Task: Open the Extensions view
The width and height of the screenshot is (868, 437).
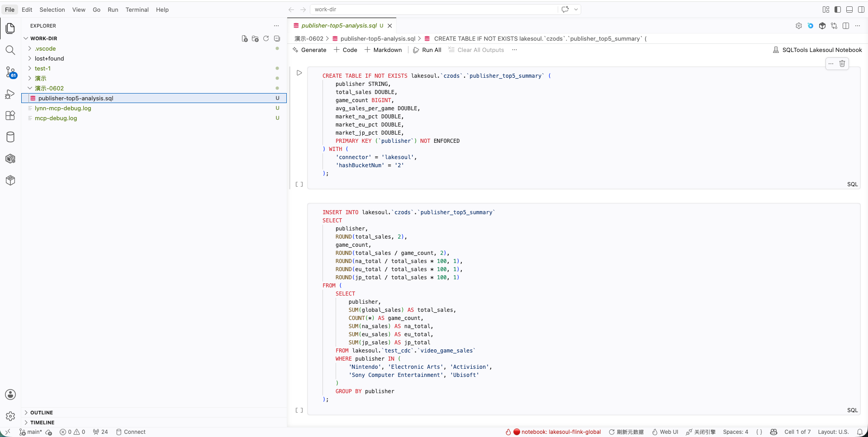Action: coord(10,116)
